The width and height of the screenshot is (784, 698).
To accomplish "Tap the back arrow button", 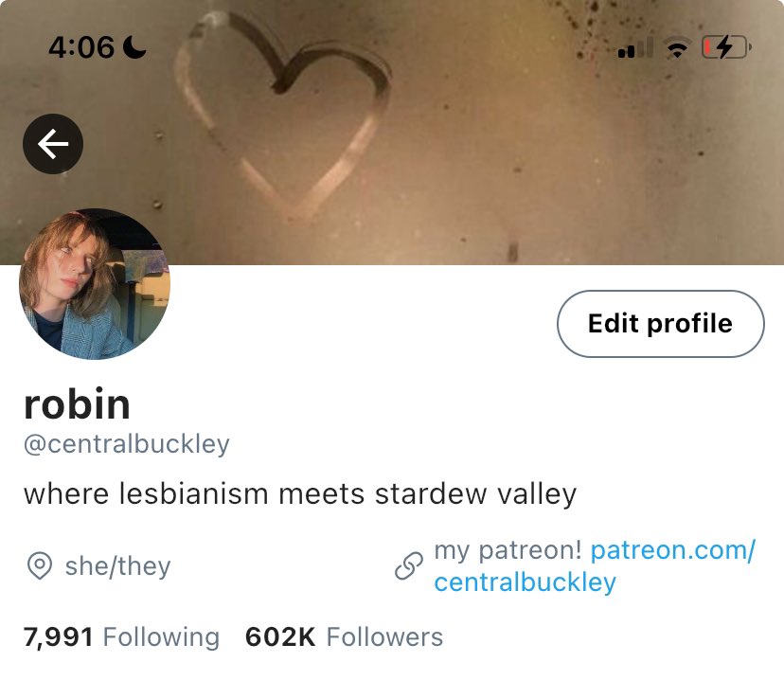I will click(53, 144).
